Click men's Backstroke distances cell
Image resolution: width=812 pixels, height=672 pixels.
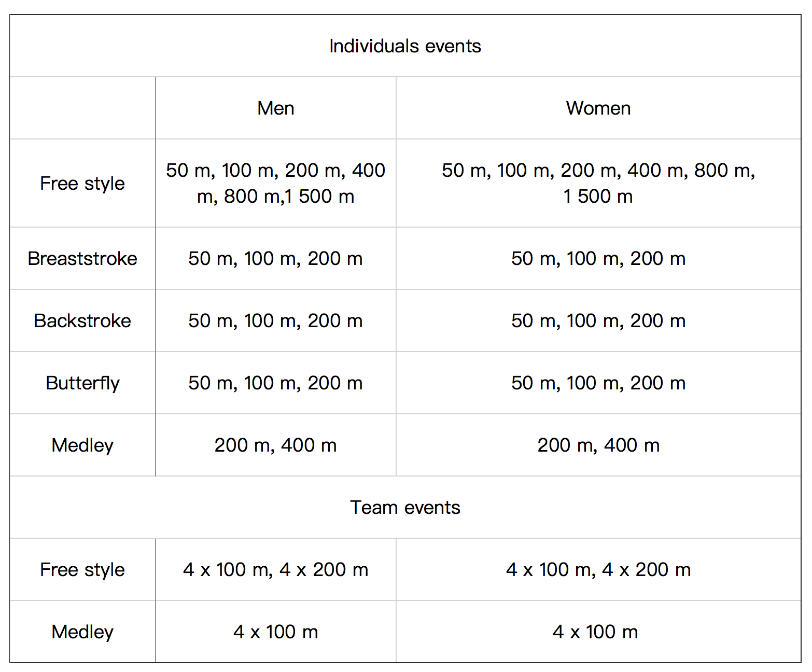pyautogui.click(x=276, y=321)
